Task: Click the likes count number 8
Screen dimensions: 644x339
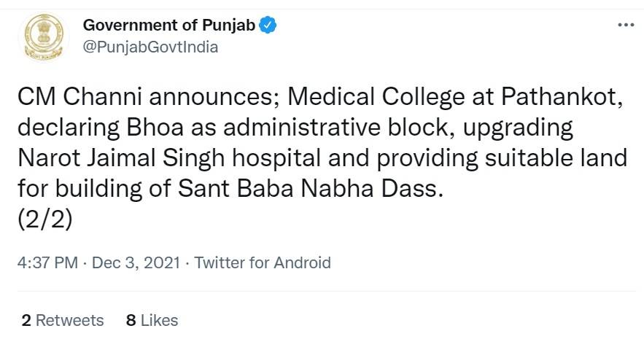Action: [x=131, y=320]
